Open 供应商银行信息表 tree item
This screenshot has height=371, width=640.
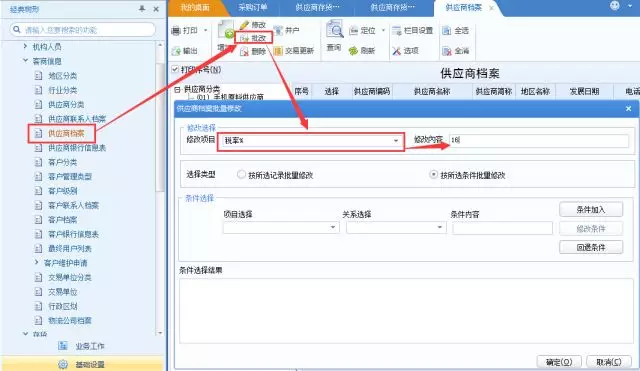(77, 147)
